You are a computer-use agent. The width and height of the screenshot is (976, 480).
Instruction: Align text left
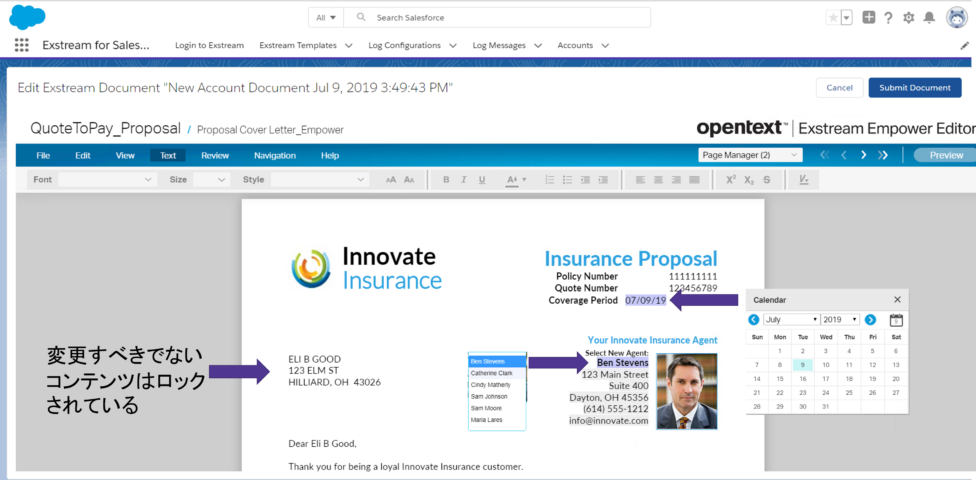[640, 180]
